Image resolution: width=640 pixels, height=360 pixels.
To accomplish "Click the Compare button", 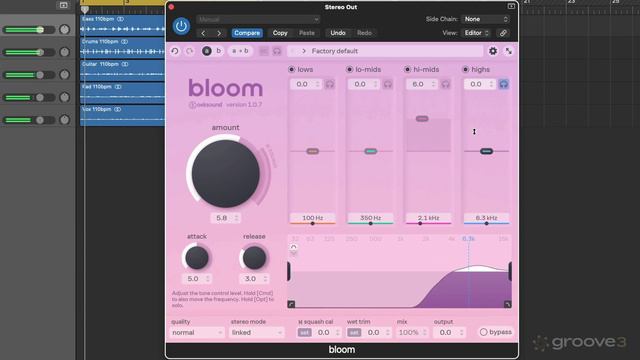I will point(247,33).
